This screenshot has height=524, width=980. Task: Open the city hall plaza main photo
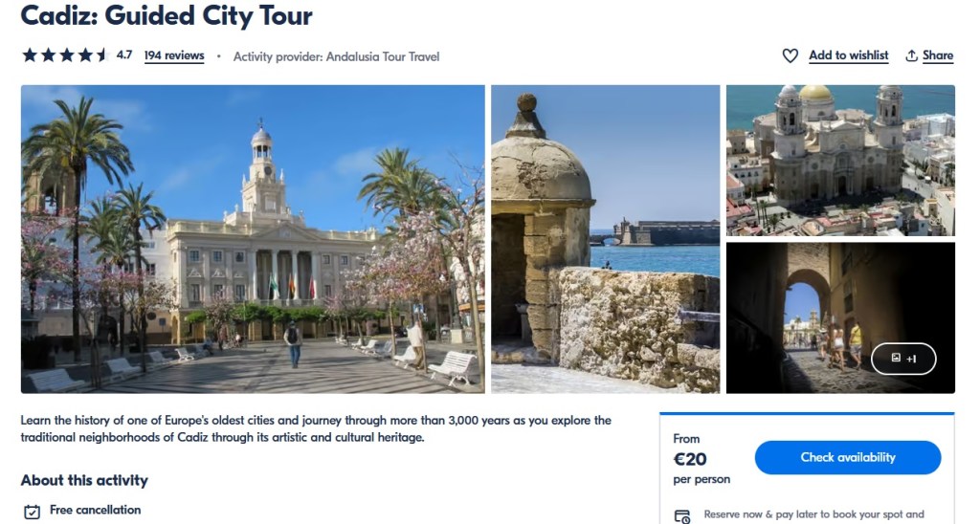(x=253, y=239)
